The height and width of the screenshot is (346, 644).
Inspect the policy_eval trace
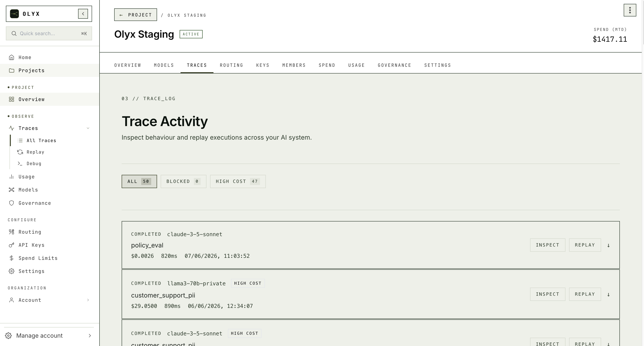click(547, 245)
